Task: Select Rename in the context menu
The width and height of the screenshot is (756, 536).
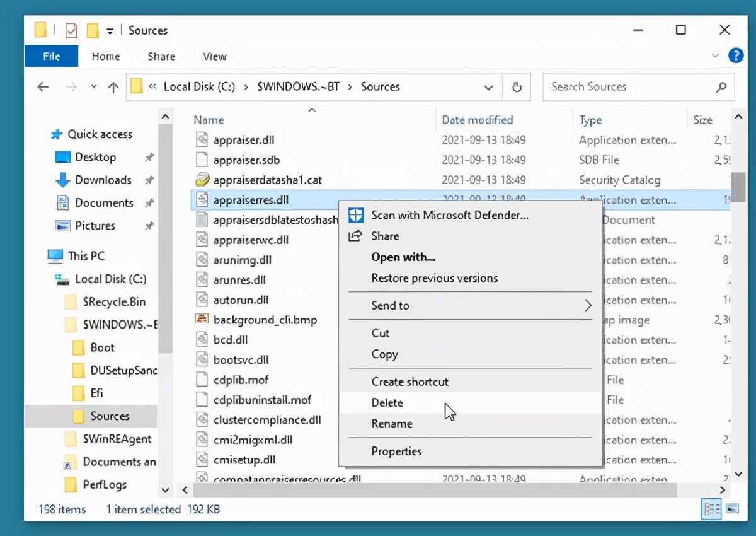Action: (x=391, y=424)
